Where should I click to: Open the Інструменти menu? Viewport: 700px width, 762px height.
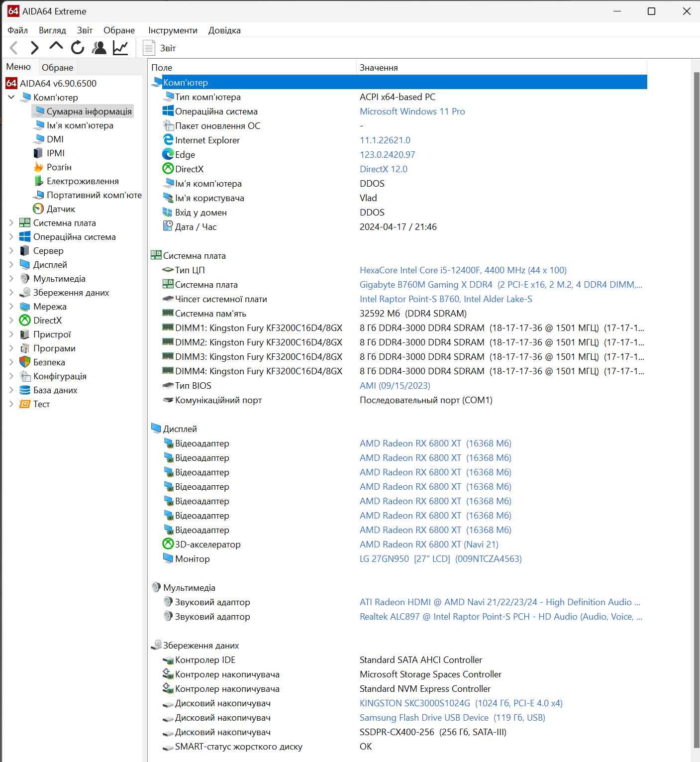pos(173,30)
